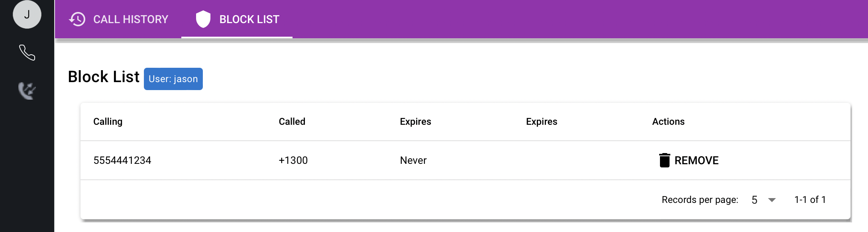Sort by the first Expires column header

tap(415, 121)
